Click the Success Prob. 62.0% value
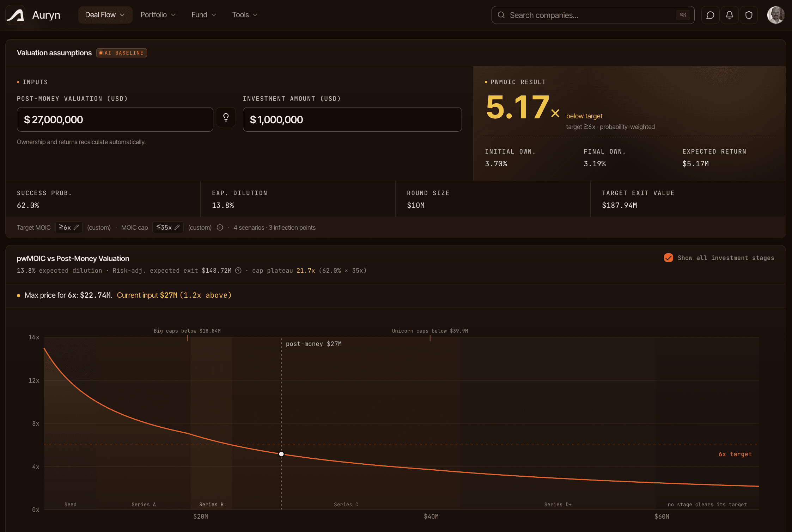792x532 pixels. [x=28, y=205]
